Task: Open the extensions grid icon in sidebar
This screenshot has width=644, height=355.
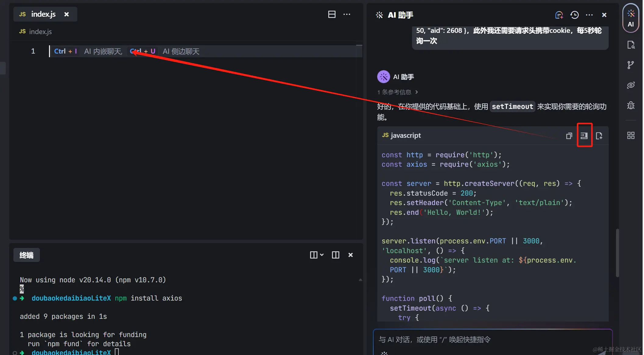Action: [x=631, y=135]
